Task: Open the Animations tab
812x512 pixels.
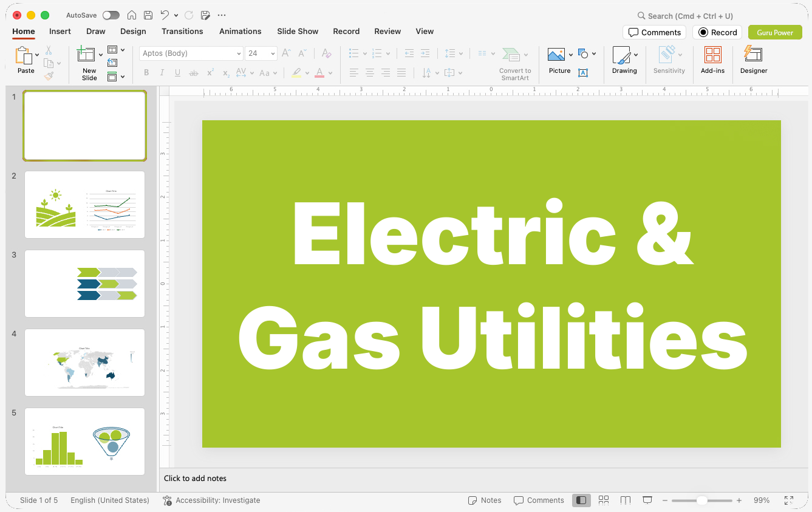Action: click(241, 31)
